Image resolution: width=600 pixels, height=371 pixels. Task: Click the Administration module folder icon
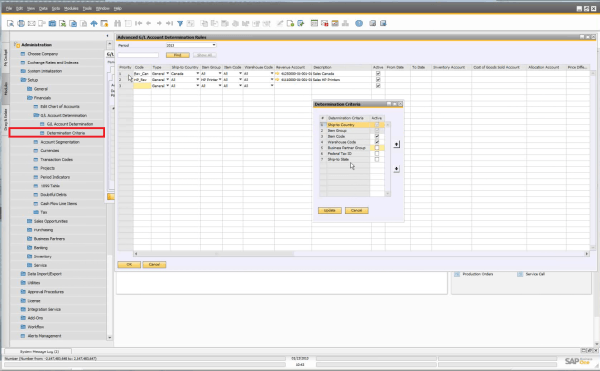(x=17, y=45)
